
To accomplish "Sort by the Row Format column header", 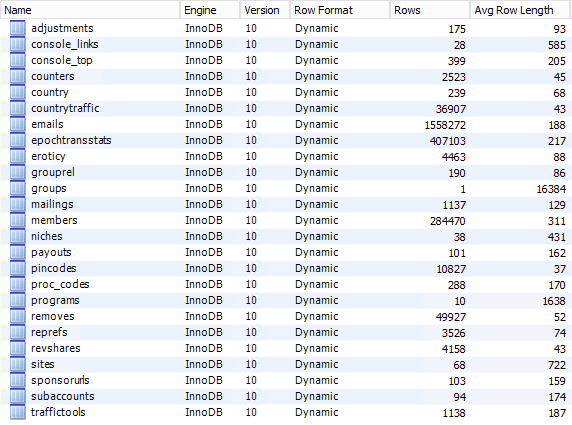I will point(340,10).
